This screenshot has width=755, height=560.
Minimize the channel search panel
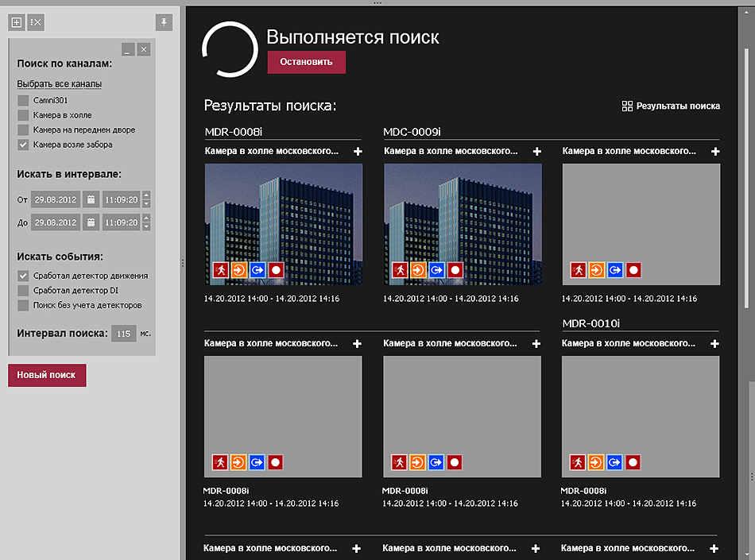(128, 49)
